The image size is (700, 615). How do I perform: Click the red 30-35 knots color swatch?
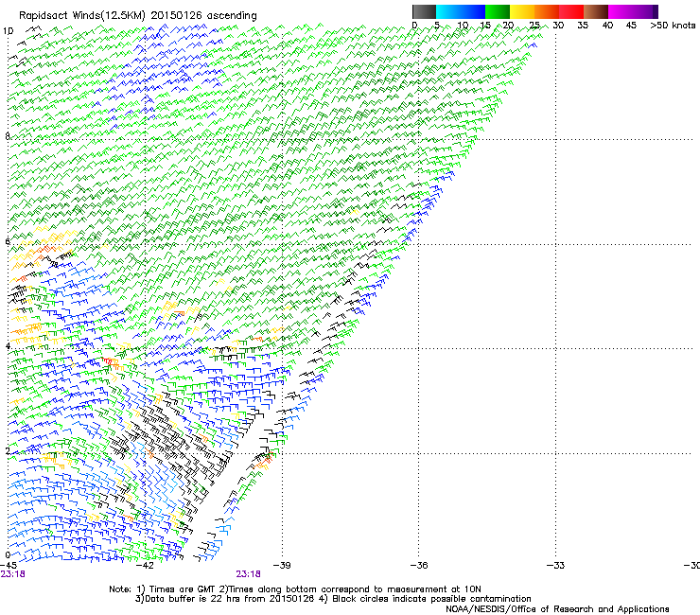pyautogui.click(x=571, y=11)
